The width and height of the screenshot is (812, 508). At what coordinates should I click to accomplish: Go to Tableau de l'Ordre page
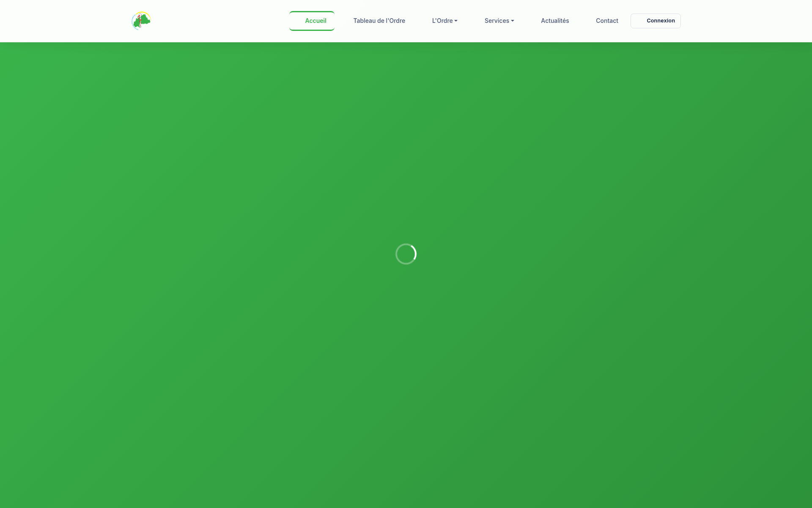click(379, 21)
